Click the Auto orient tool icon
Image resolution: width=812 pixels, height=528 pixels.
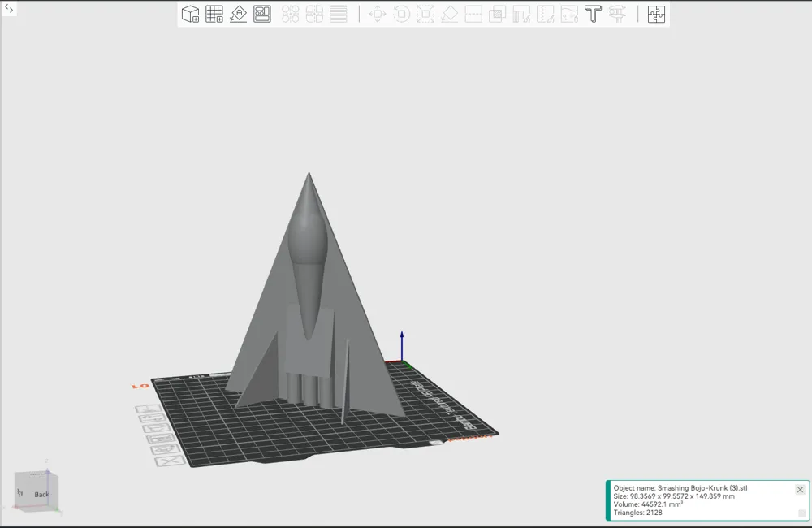click(x=238, y=14)
